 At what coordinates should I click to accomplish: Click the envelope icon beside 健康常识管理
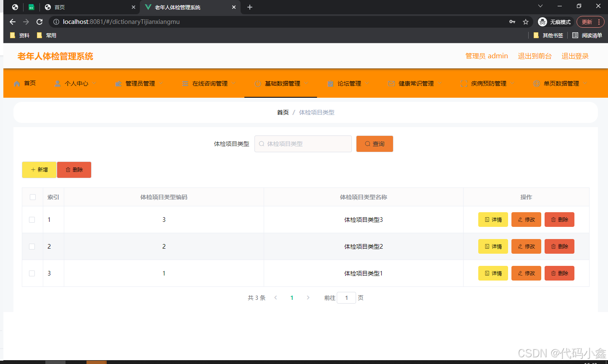point(391,83)
